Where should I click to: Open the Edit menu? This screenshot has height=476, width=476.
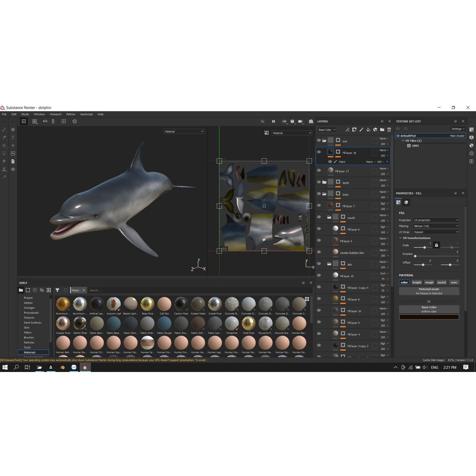coord(14,114)
